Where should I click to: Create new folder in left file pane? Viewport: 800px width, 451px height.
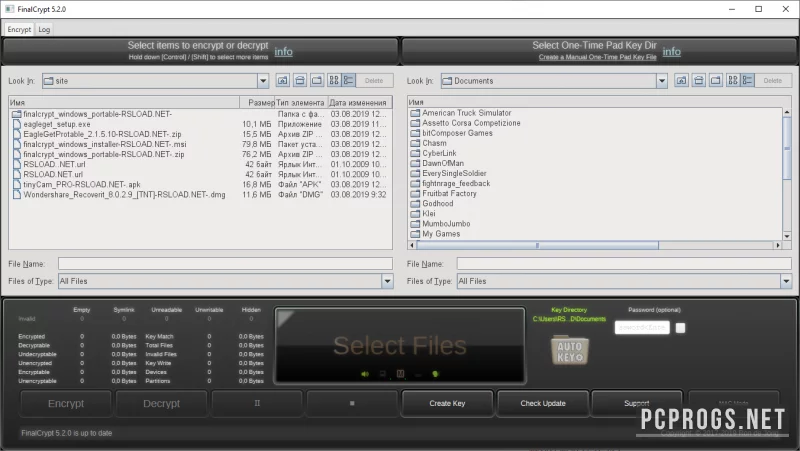tap(317, 81)
